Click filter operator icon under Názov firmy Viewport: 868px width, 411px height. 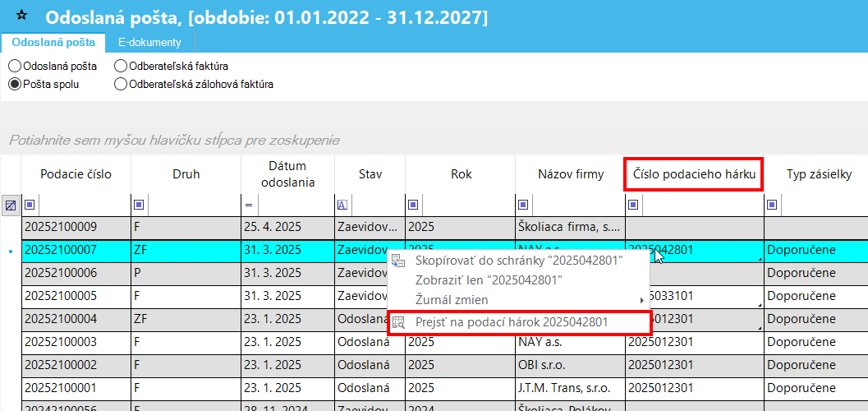click(x=523, y=205)
